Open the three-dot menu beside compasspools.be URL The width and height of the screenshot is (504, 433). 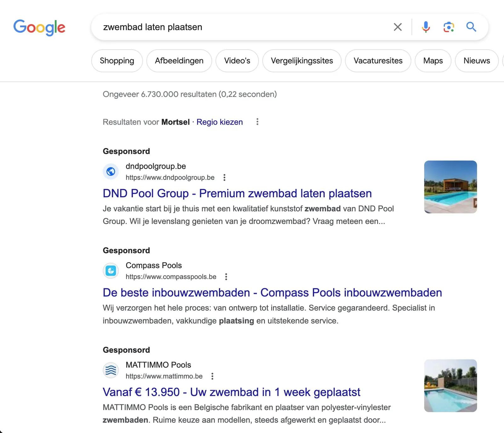tap(226, 277)
